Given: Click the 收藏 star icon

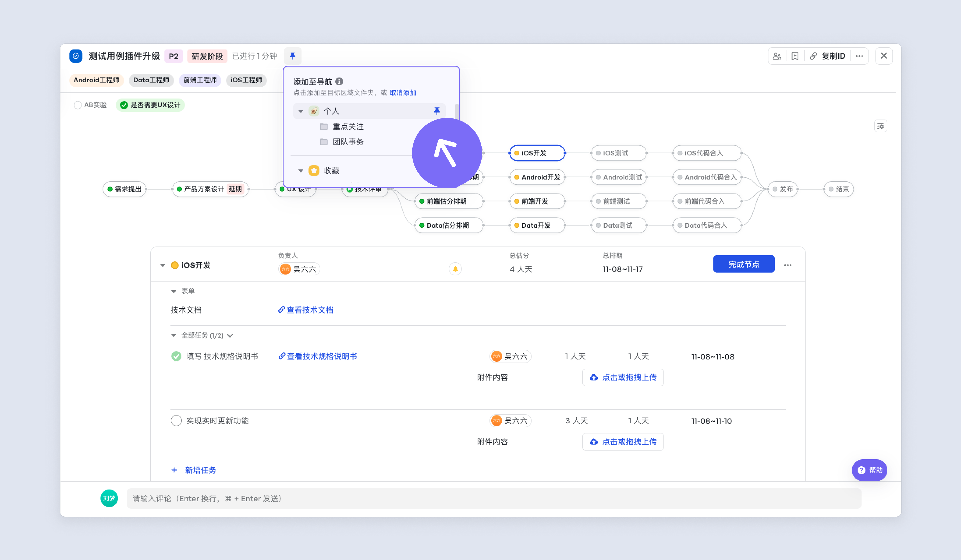Looking at the screenshot, I should [x=314, y=170].
